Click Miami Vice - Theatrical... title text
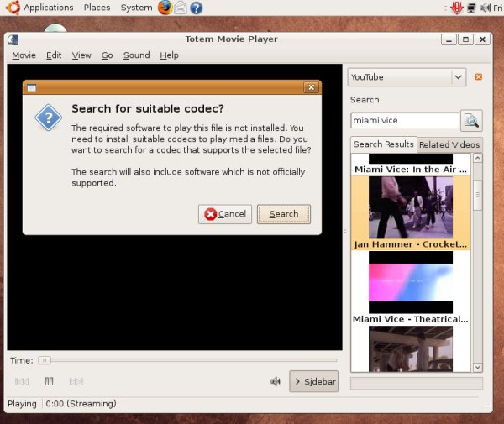This screenshot has width=504, height=424. [411, 319]
